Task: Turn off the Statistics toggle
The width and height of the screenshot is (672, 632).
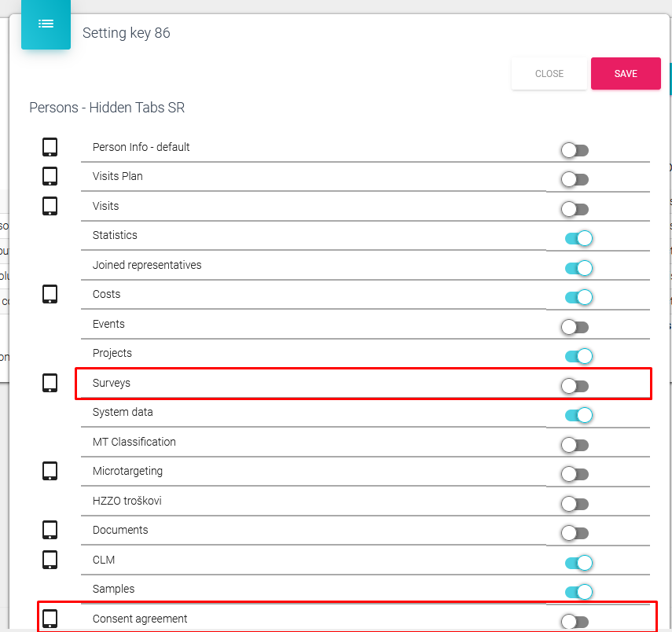Action: click(578, 238)
